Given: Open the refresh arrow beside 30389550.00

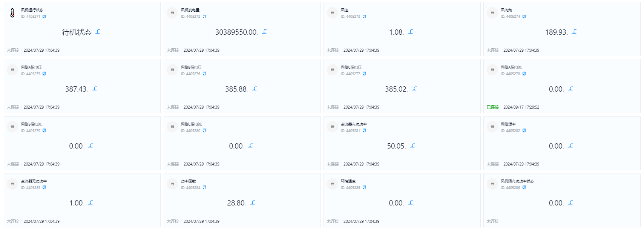Looking at the screenshot, I should click(264, 32).
